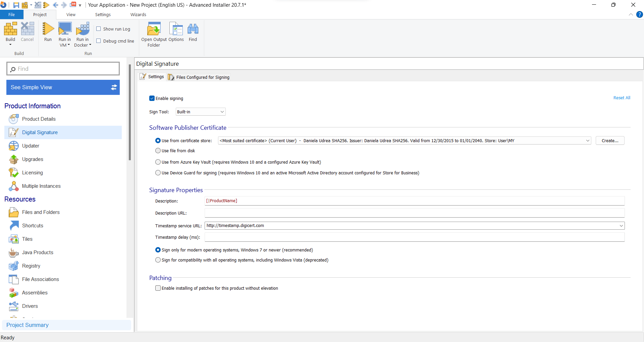Click the Create... certificate button
The height and width of the screenshot is (342, 644).
click(610, 140)
